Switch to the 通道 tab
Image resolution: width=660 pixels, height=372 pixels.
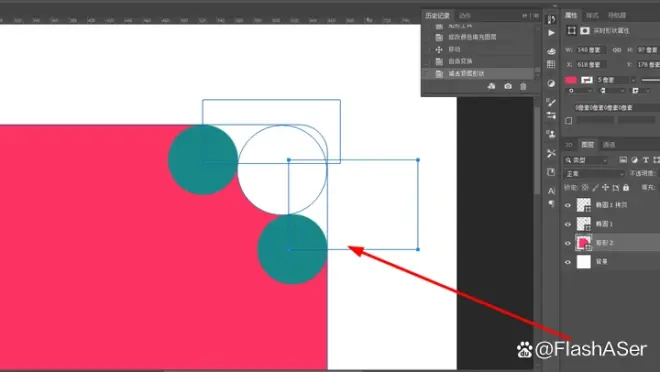609,145
